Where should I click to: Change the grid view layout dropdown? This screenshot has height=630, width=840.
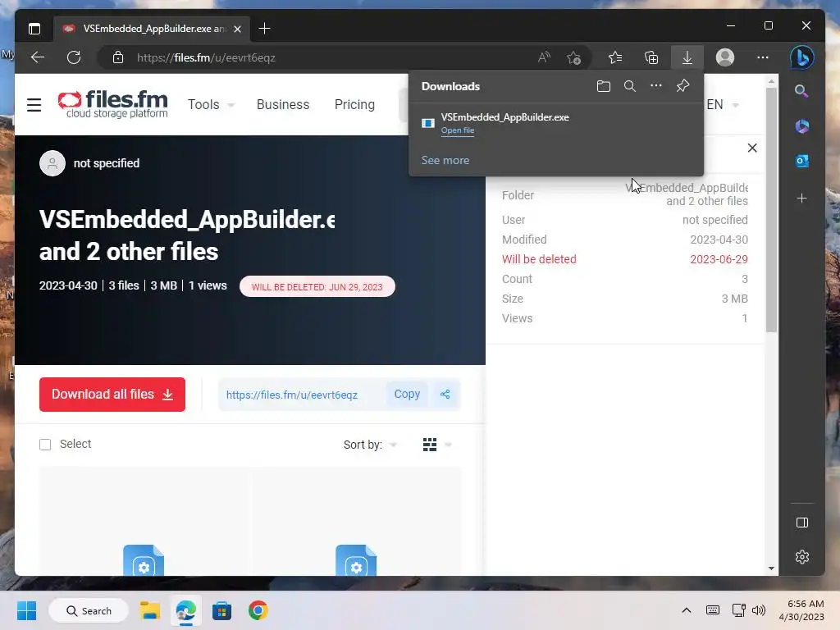436,445
